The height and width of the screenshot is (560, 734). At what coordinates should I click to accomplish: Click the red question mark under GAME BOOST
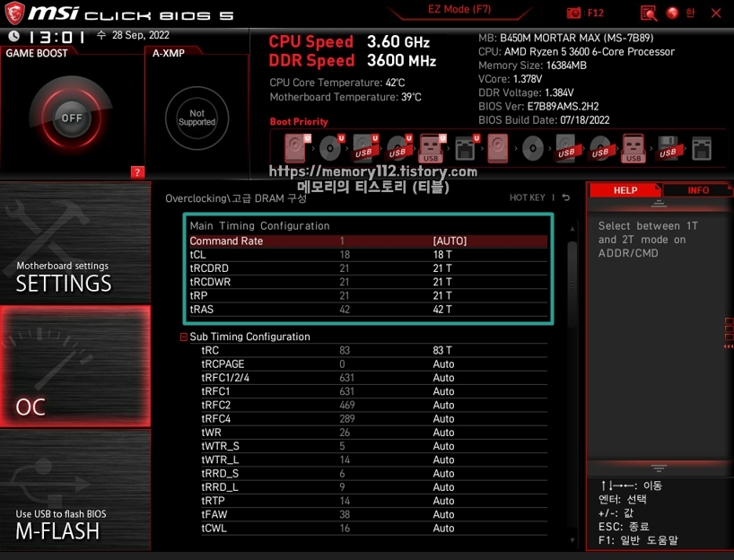137,172
